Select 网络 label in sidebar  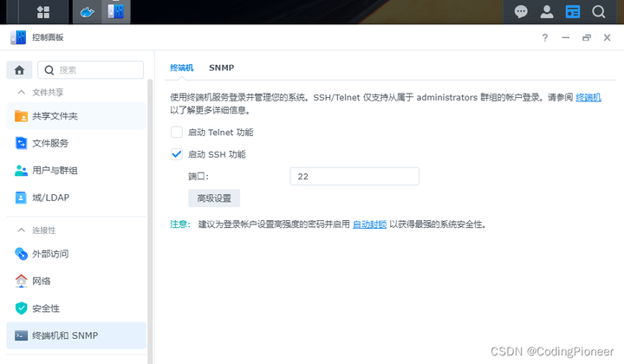click(x=42, y=282)
